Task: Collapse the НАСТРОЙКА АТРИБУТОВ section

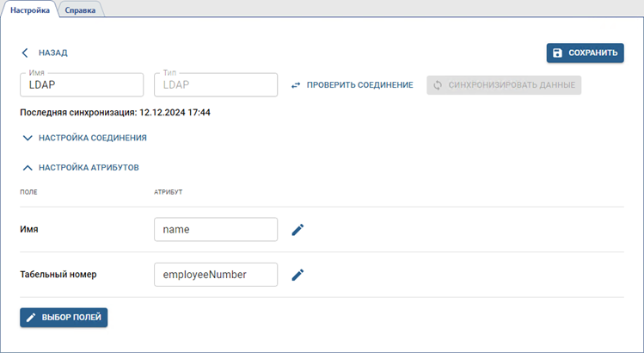Action: point(89,168)
